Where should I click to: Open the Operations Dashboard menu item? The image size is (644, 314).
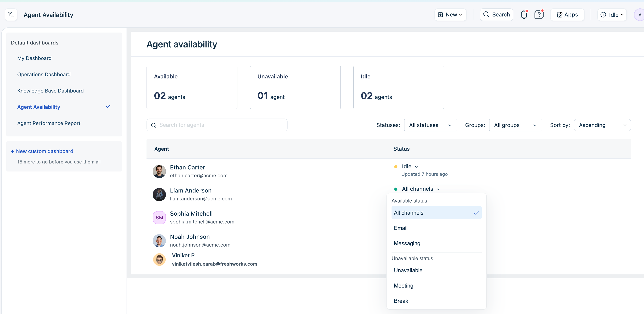(x=44, y=74)
